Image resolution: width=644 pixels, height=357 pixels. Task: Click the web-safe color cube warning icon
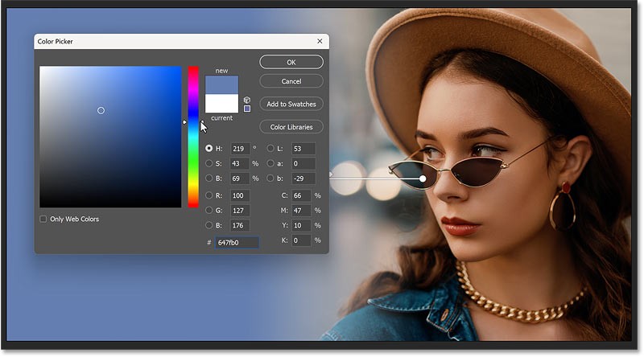pos(247,100)
